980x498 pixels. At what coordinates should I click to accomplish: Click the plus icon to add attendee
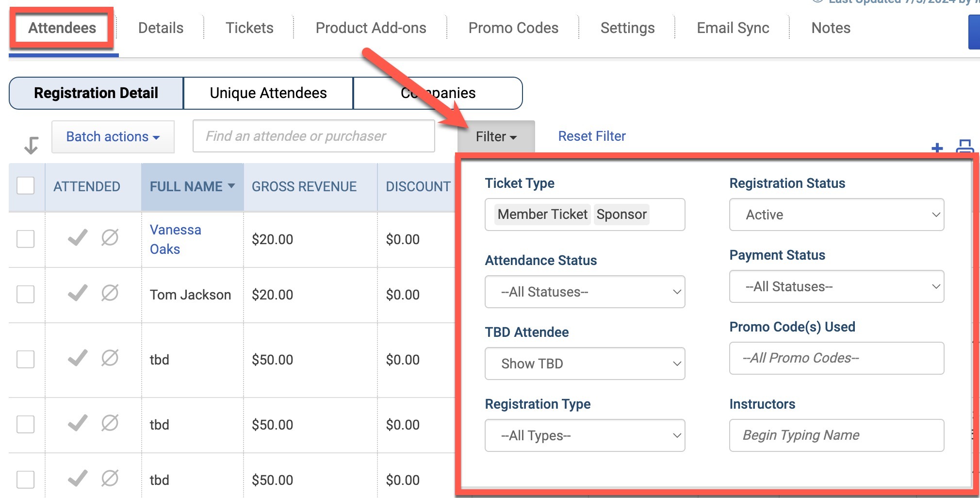point(937,148)
